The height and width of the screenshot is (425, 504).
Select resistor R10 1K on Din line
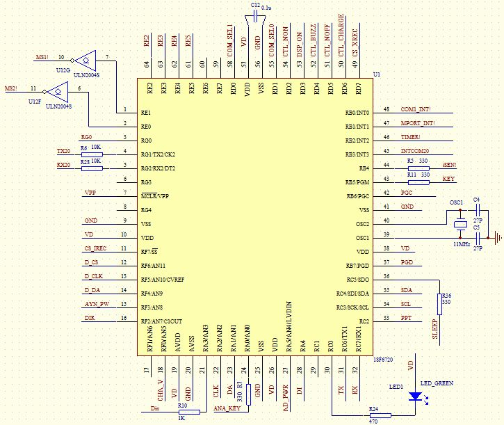[189, 412]
